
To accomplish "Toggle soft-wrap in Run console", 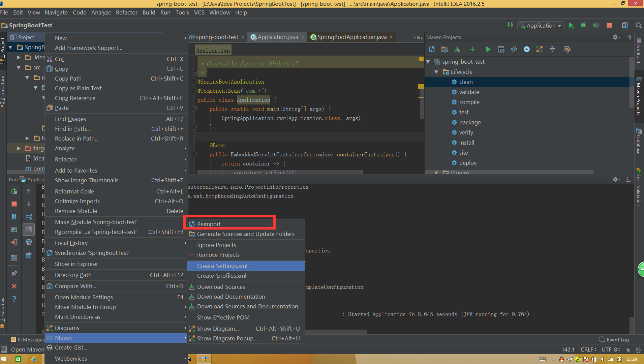I will 29,217.
